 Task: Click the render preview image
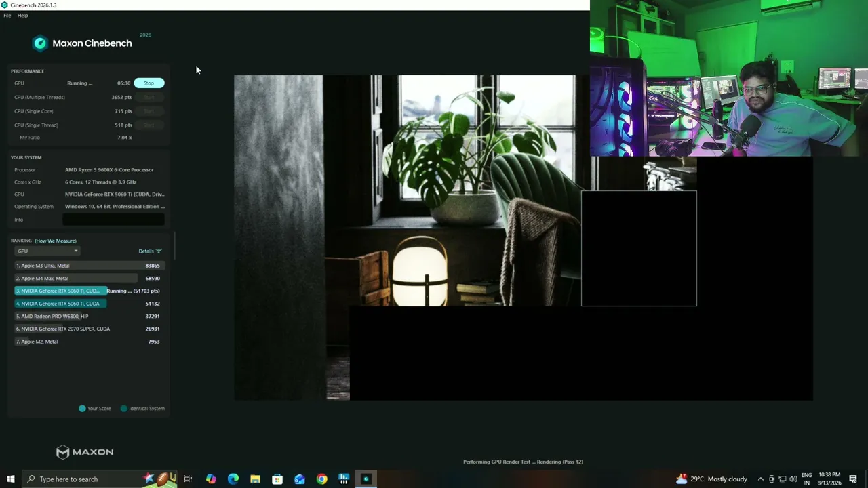coord(524,237)
